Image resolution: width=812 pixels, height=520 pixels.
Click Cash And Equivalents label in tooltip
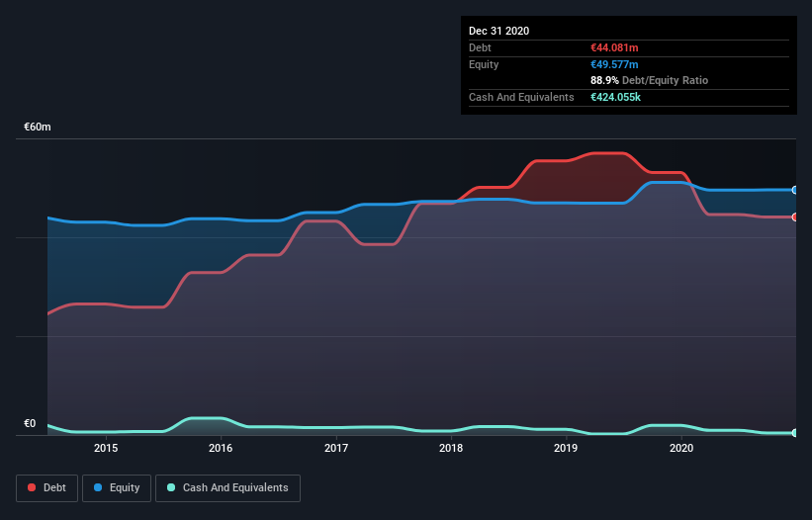pos(521,97)
